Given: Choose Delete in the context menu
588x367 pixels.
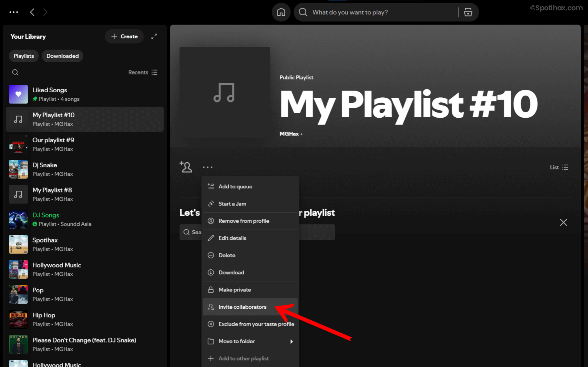Looking at the screenshot, I should (x=250, y=255).
